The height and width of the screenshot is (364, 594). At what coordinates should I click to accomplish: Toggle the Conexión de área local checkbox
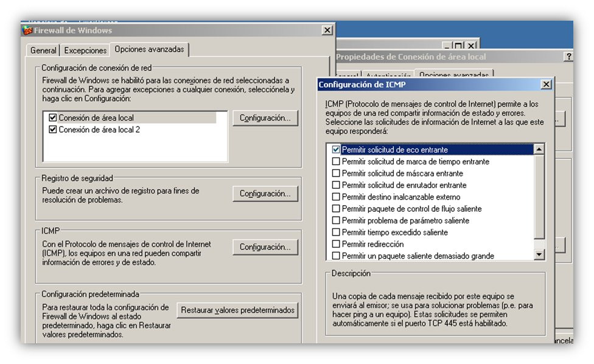[x=53, y=118]
